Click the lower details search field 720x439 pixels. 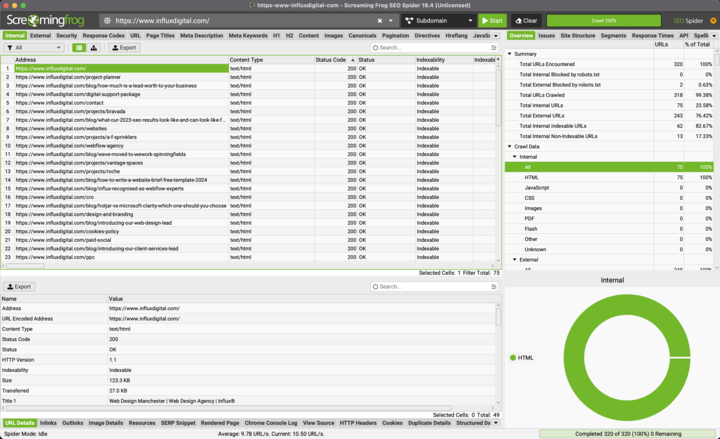(x=432, y=287)
